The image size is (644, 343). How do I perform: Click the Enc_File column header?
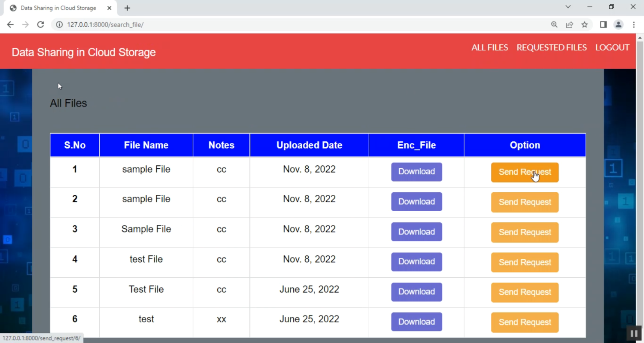(416, 145)
